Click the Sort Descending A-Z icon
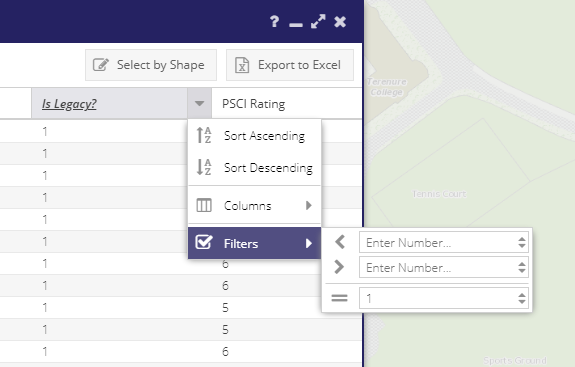This screenshot has width=575, height=367. 204,167
